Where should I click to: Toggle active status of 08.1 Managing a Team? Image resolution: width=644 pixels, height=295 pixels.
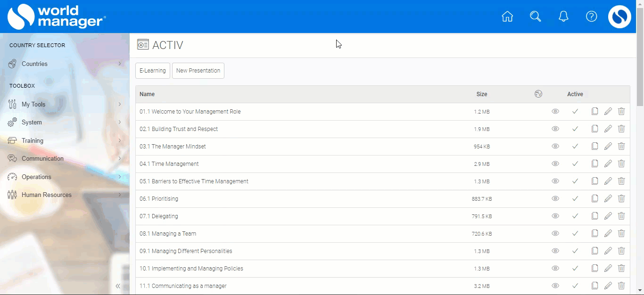click(575, 234)
